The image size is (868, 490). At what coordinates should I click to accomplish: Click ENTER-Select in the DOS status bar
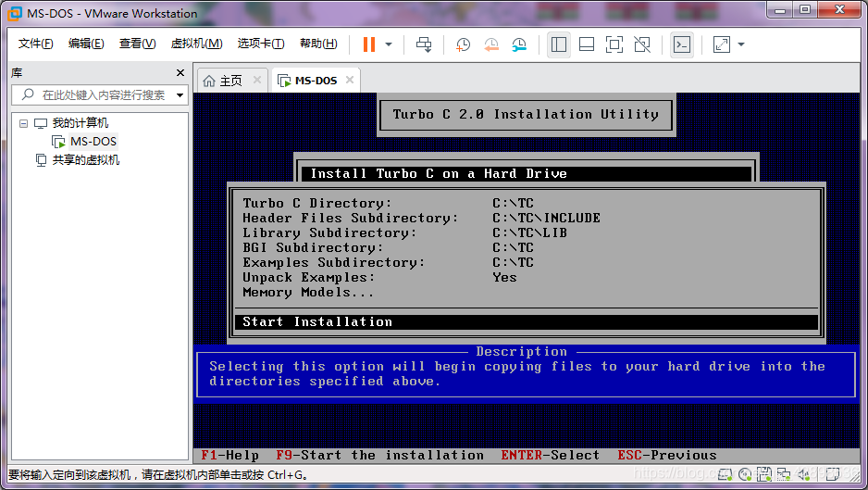tap(551, 456)
